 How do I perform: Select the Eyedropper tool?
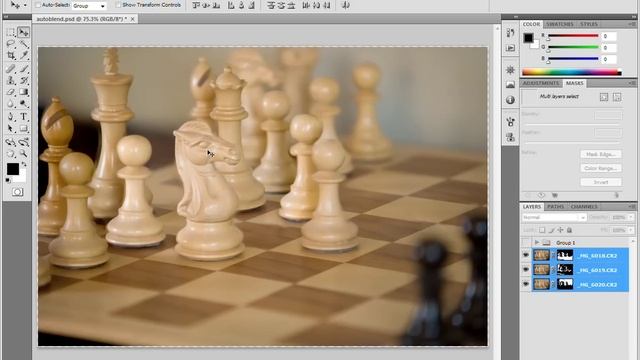(x=24, y=56)
